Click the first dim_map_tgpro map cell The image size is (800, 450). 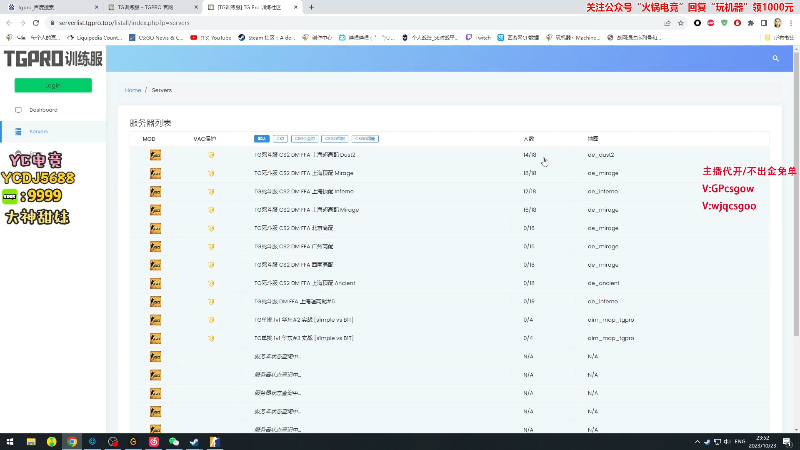point(610,320)
